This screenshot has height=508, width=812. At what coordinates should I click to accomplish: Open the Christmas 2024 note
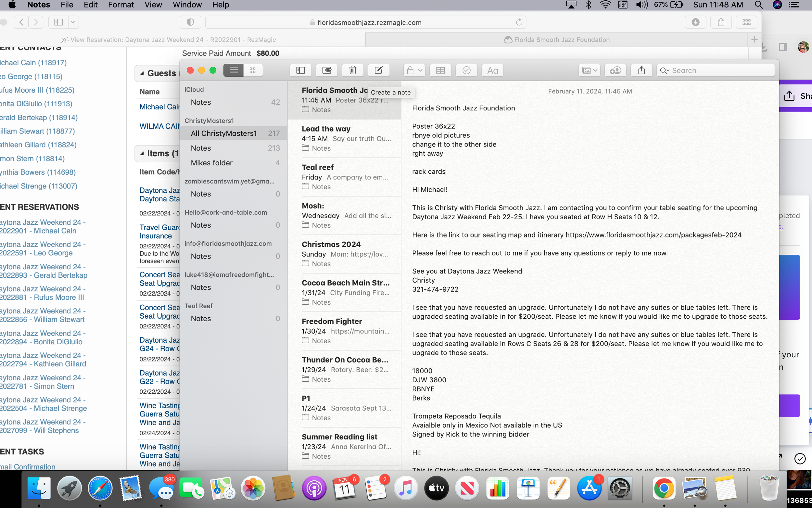point(344,254)
